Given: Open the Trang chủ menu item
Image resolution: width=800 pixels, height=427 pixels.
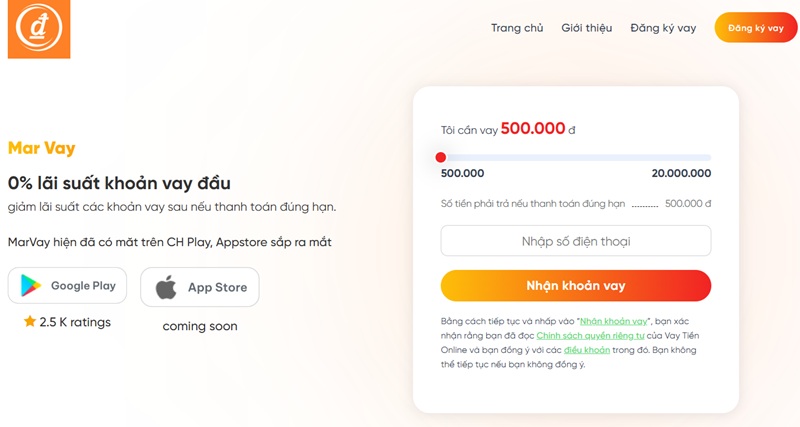Looking at the screenshot, I should coord(517,28).
